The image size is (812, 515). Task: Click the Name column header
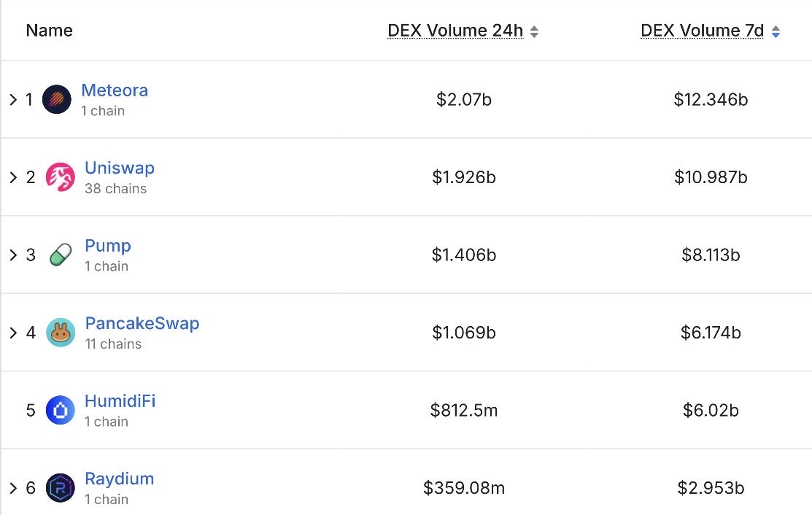pyautogui.click(x=49, y=30)
